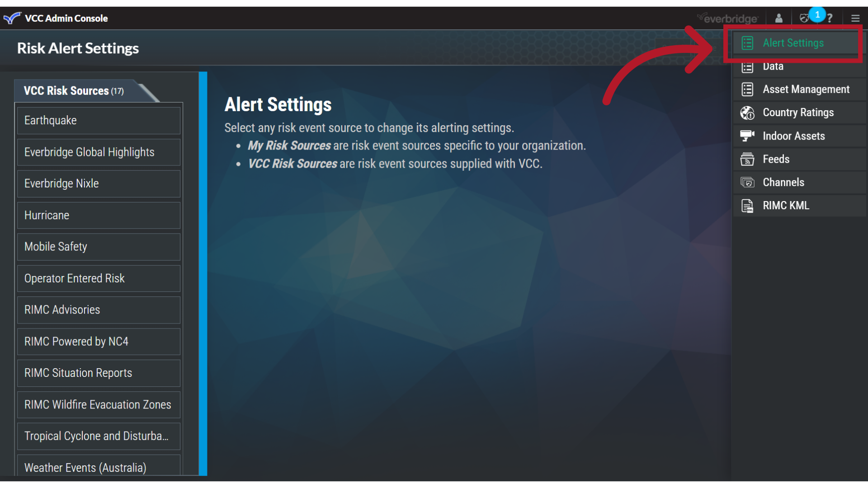Select the Earthquake risk source

click(99, 120)
